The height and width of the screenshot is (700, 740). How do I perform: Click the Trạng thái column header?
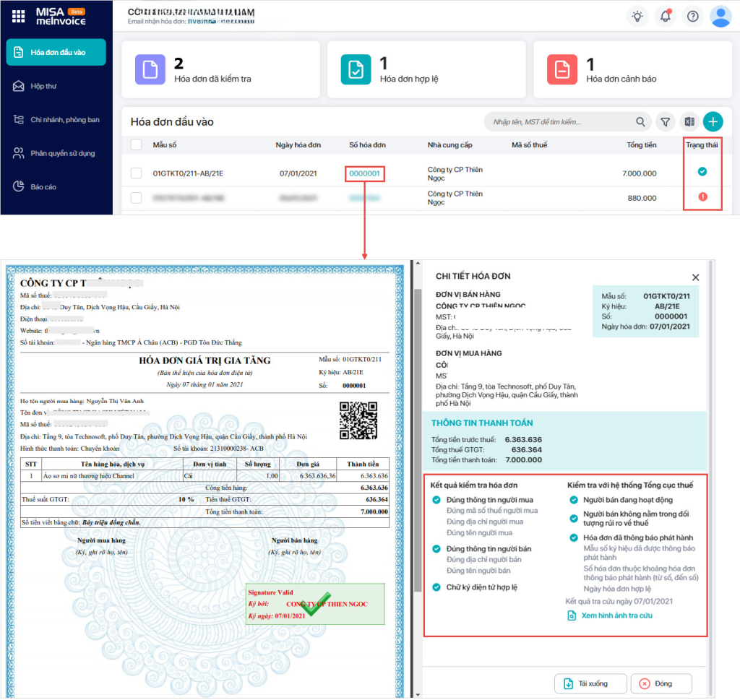(x=702, y=144)
